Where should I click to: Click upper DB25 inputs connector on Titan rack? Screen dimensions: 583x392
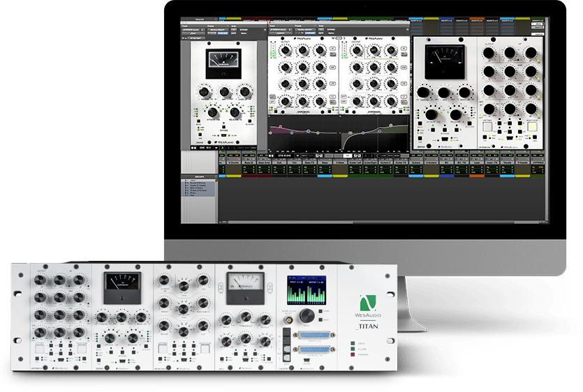(x=314, y=335)
